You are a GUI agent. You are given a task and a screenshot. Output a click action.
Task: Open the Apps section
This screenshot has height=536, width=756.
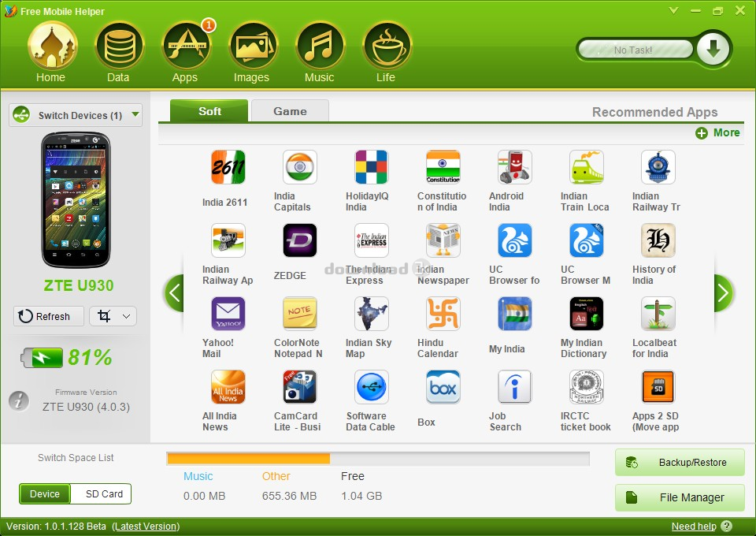click(x=186, y=47)
